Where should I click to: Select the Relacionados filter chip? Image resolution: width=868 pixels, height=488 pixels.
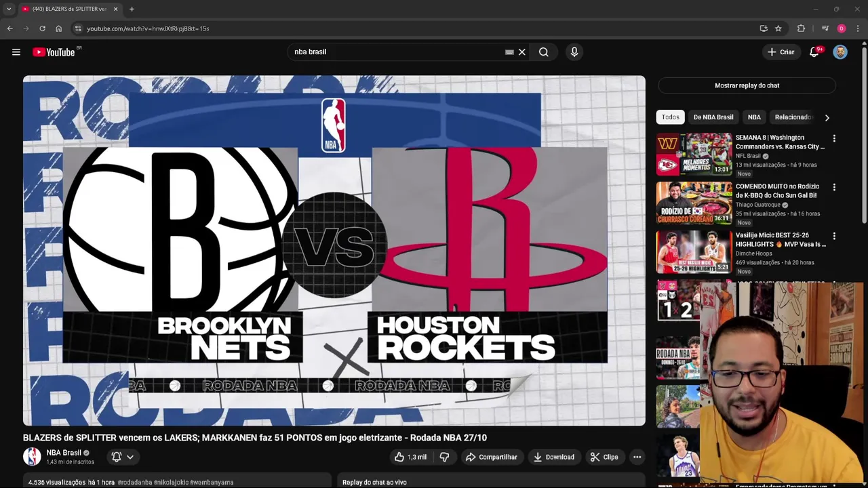coord(792,117)
